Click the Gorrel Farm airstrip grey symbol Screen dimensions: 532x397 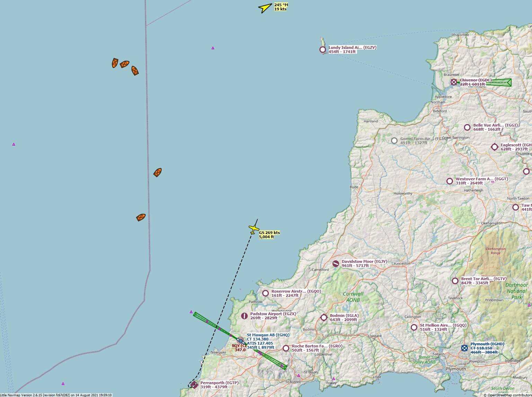[394, 141]
